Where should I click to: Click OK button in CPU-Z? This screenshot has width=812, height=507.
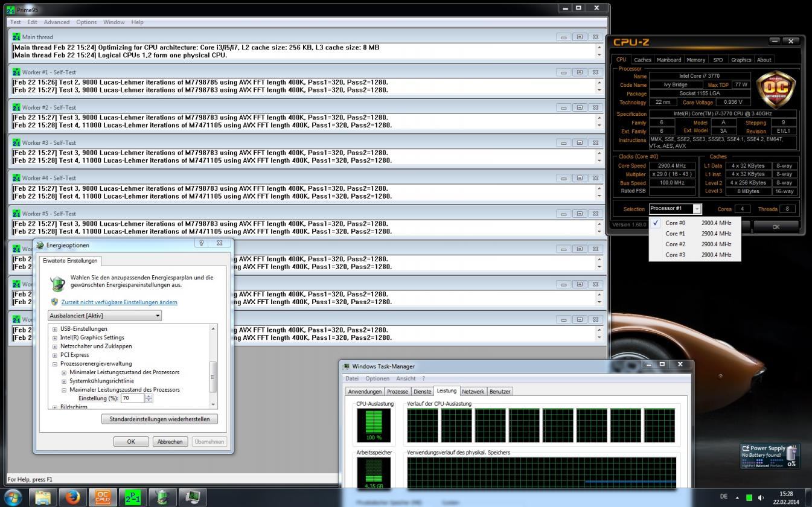tap(776, 227)
